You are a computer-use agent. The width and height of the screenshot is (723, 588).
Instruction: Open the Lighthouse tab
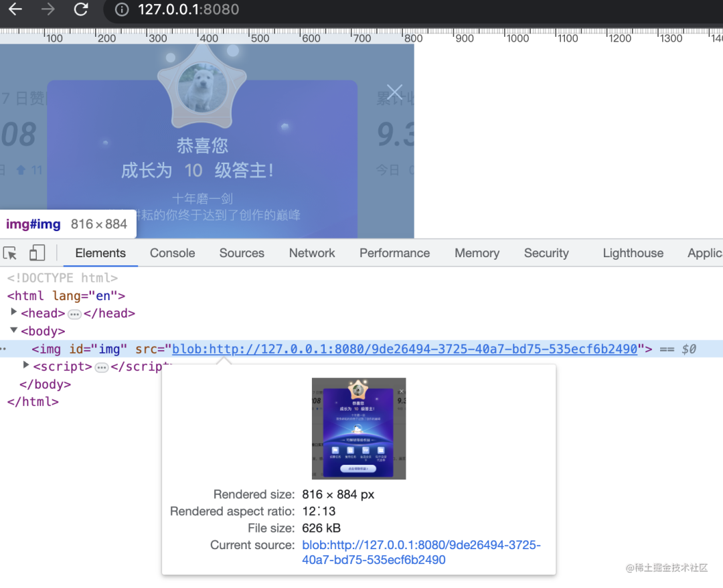coord(633,253)
